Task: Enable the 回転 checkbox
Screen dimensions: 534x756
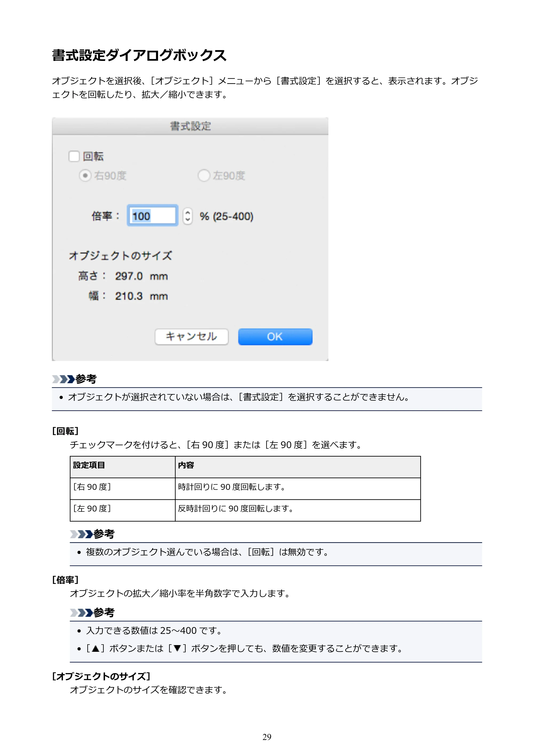Action: click(74, 156)
